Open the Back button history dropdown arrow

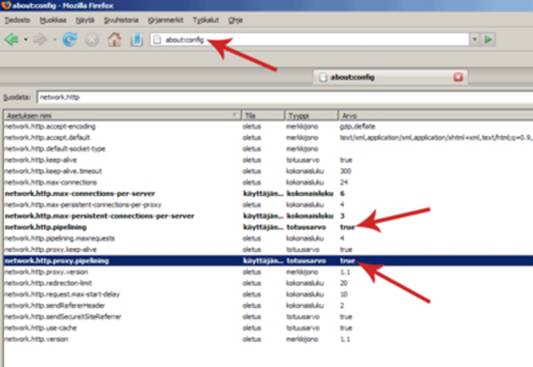coord(25,39)
